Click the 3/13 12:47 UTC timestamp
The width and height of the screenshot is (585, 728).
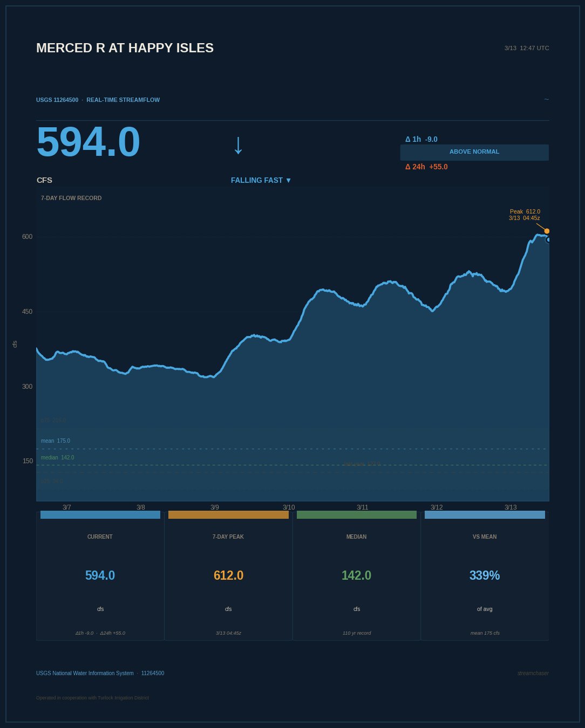click(527, 48)
